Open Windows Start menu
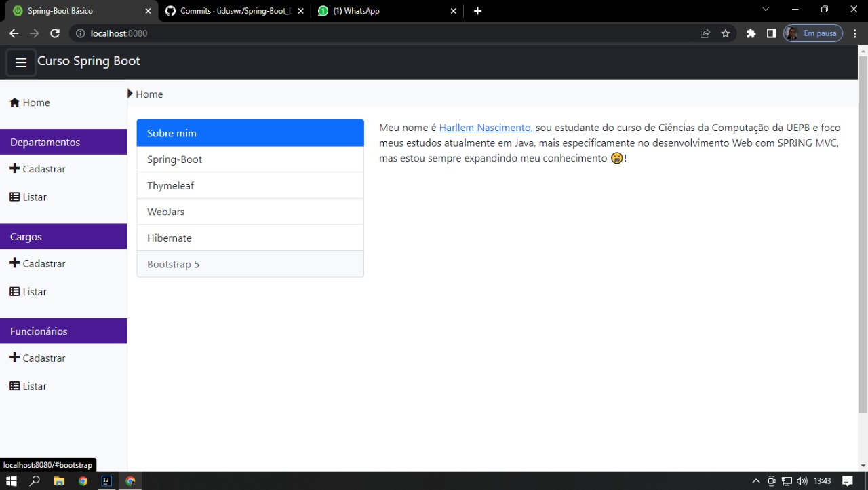This screenshot has width=868, height=490. tap(11, 481)
